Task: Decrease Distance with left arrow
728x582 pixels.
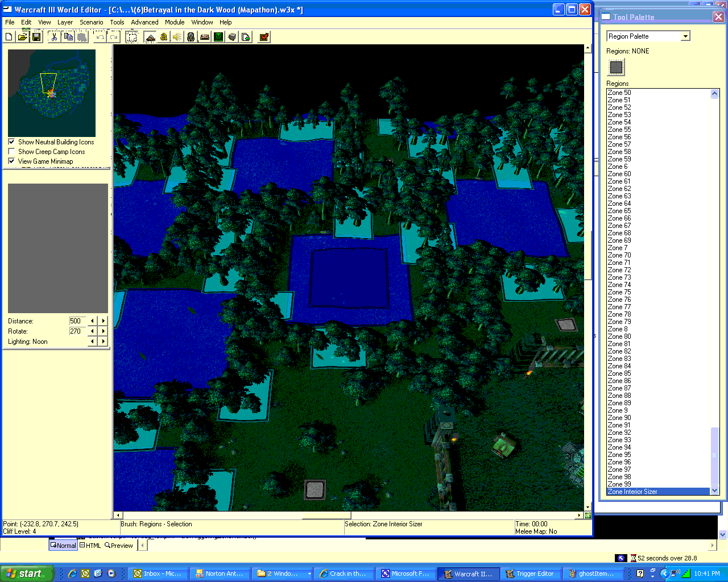Action: pyautogui.click(x=93, y=321)
